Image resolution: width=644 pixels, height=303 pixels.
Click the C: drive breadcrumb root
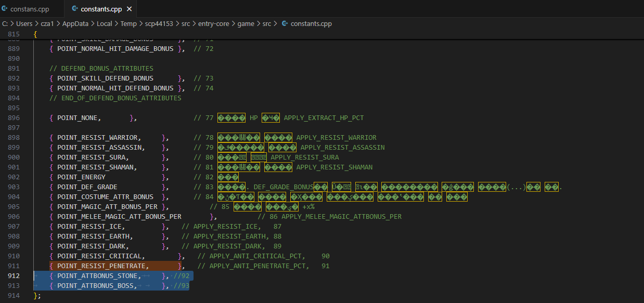click(x=5, y=23)
